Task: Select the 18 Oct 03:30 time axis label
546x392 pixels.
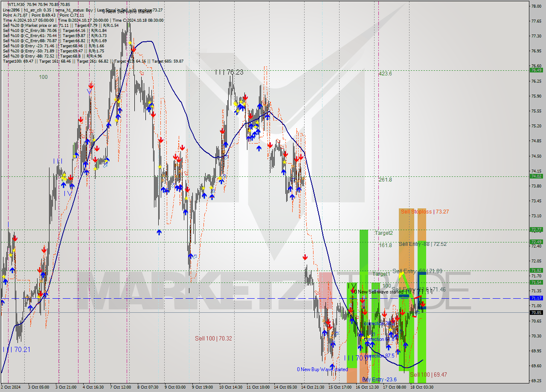Action: point(421,387)
